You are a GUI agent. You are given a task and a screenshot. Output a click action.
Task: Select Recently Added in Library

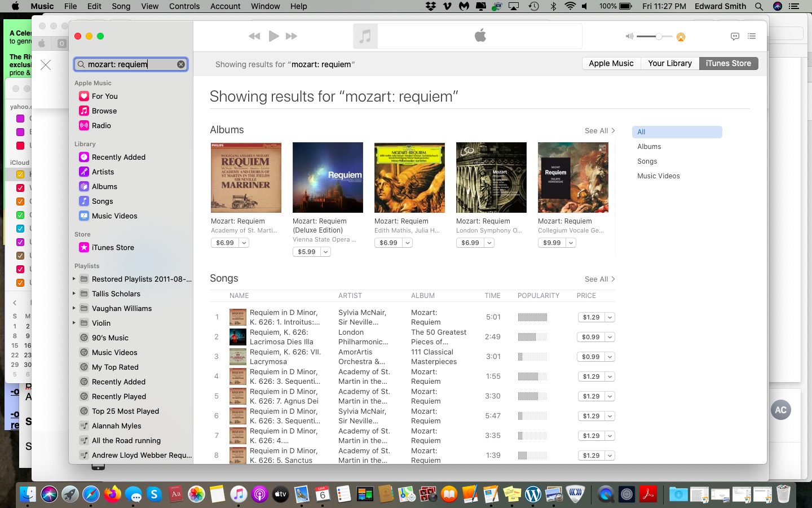click(x=118, y=157)
